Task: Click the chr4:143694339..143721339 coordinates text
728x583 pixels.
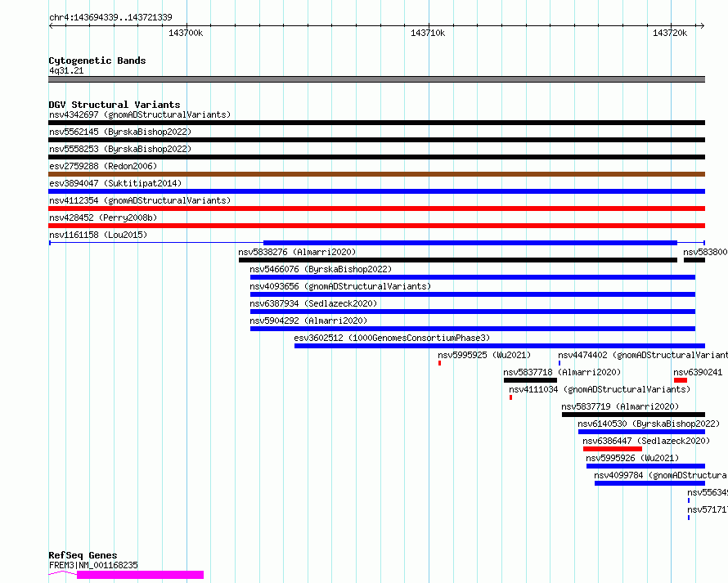Action: [x=110, y=17]
